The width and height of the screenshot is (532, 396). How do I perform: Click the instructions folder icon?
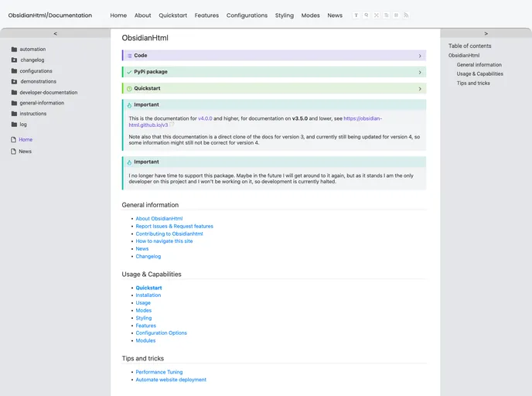point(14,114)
